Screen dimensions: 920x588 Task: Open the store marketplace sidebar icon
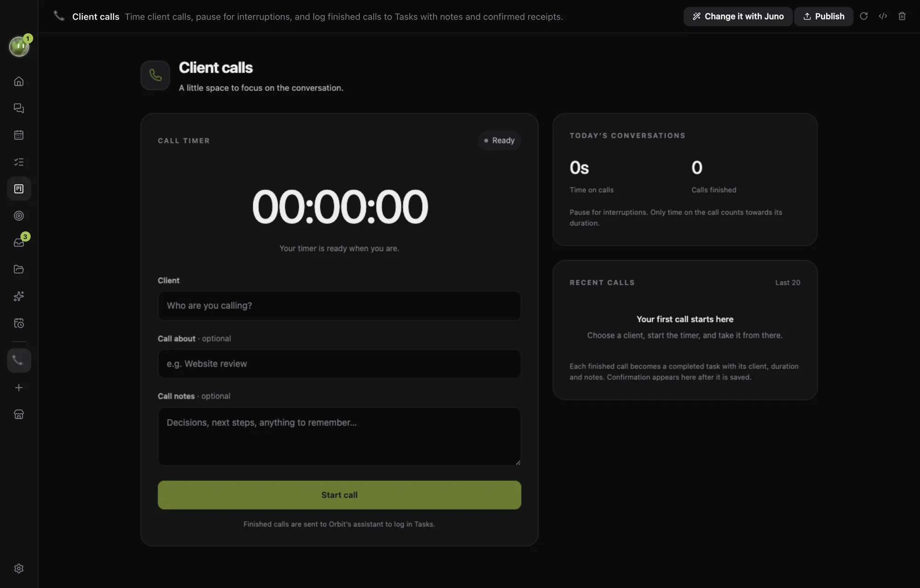tap(19, 415)
